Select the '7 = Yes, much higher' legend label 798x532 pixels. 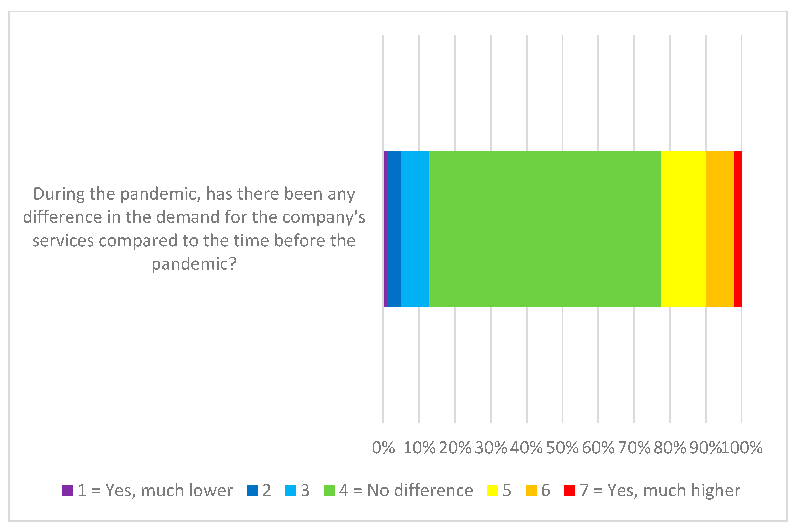pyautogui.click(x=660, y=491)
